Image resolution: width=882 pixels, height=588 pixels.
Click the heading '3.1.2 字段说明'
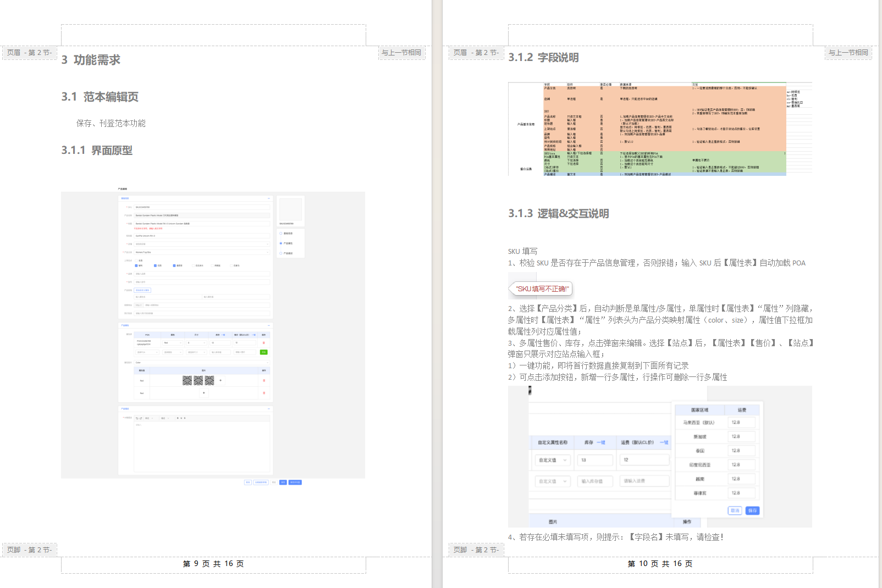(543, 57)
